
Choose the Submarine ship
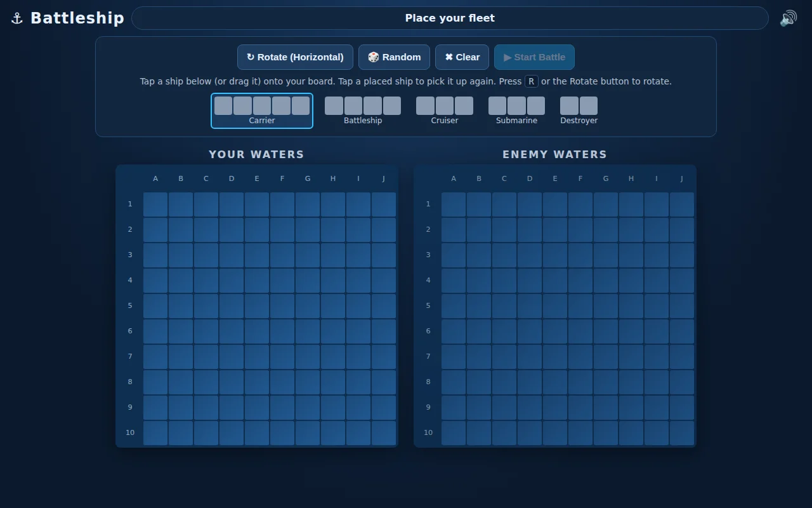point(516,111)
